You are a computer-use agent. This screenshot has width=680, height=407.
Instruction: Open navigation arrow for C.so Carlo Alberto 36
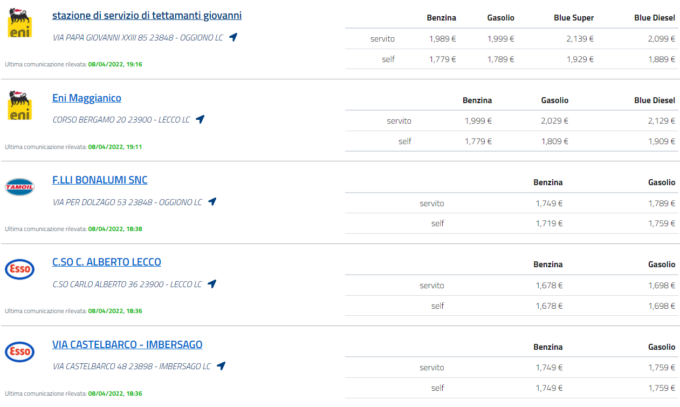[x=212, y=283]
